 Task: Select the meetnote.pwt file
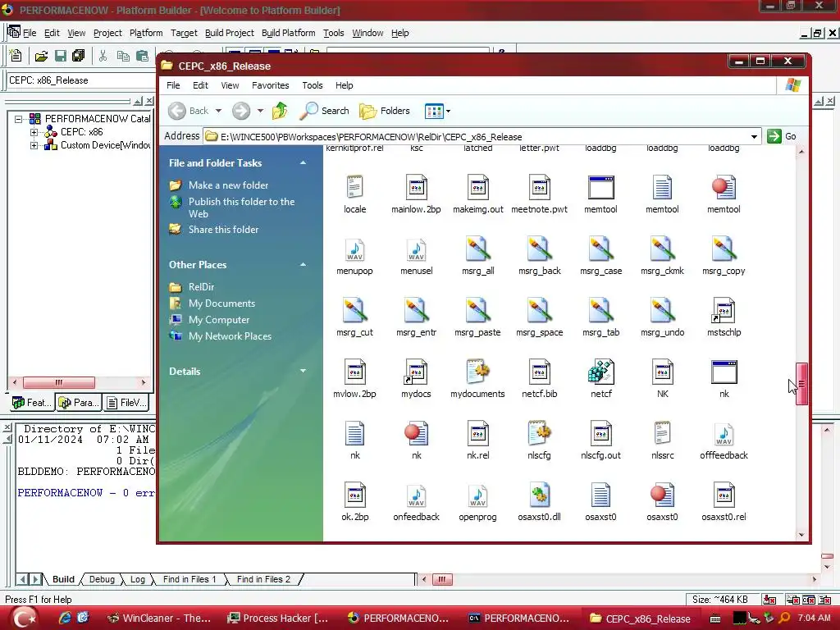540,187
